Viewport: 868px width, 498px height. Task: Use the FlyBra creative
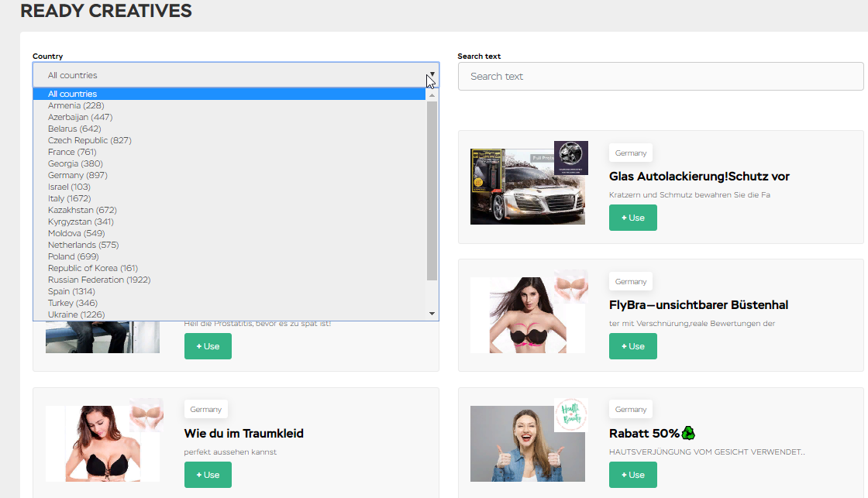632,346
